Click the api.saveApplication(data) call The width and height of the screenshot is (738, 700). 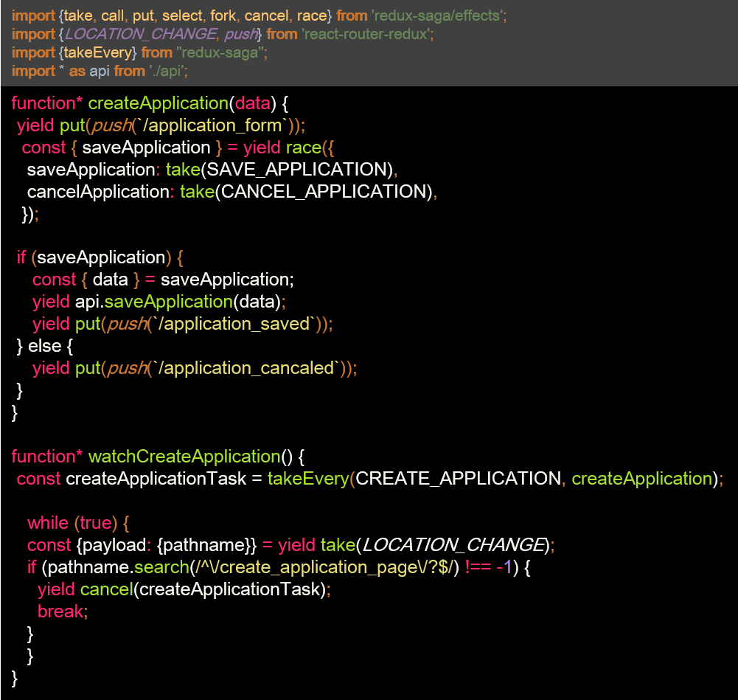click(177, 302)
